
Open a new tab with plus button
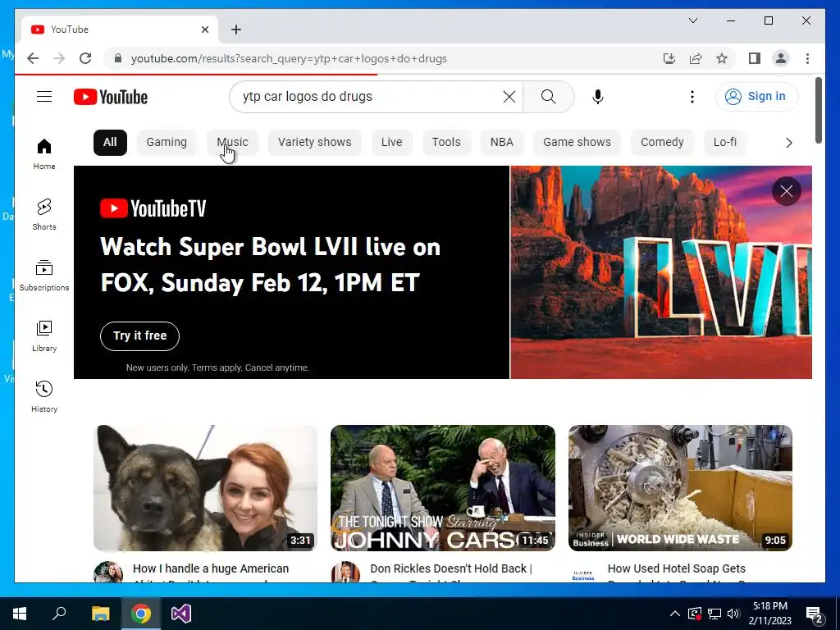[236, 30]
